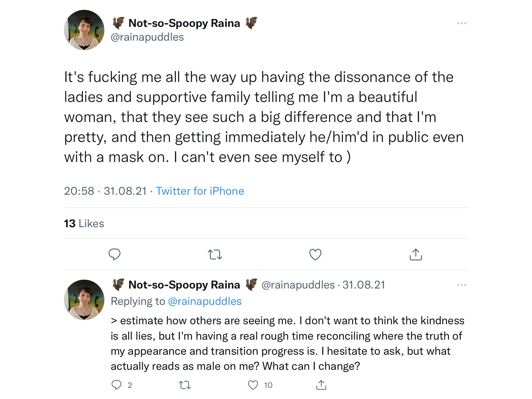Click the 20:58 · 31.08.21 timestamp
Viewport: 532px width, 399px height.
click(105, 191)
